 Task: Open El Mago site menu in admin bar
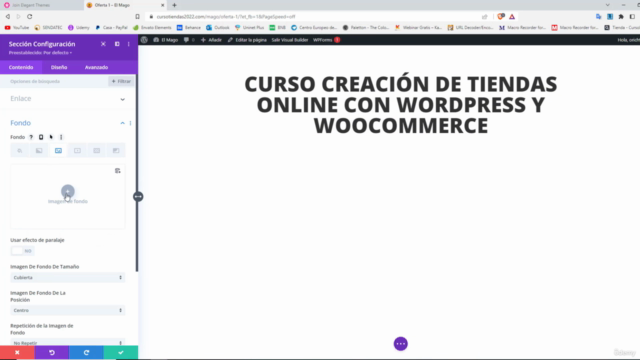(x=166, y=40)
